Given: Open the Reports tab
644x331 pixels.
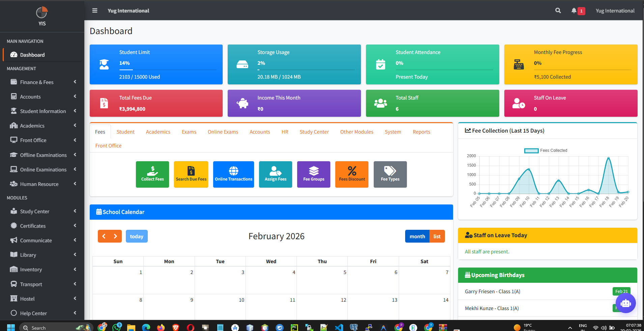Looking at the screenshot, I should 421,132.
